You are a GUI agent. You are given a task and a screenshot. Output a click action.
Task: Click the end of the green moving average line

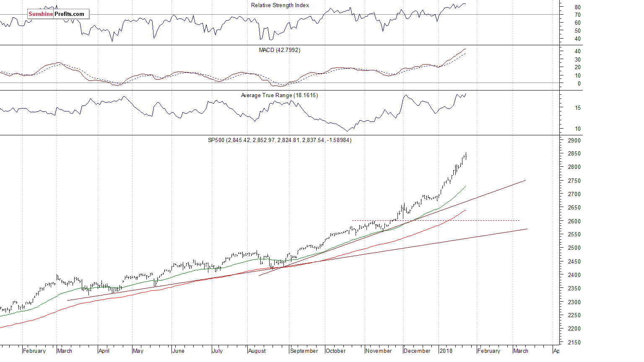tap(465, 186)
